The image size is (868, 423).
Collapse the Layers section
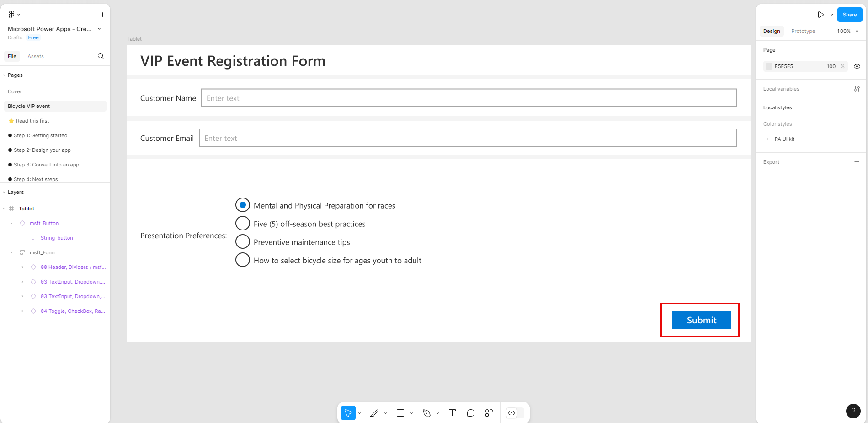[x=4, y=192]
